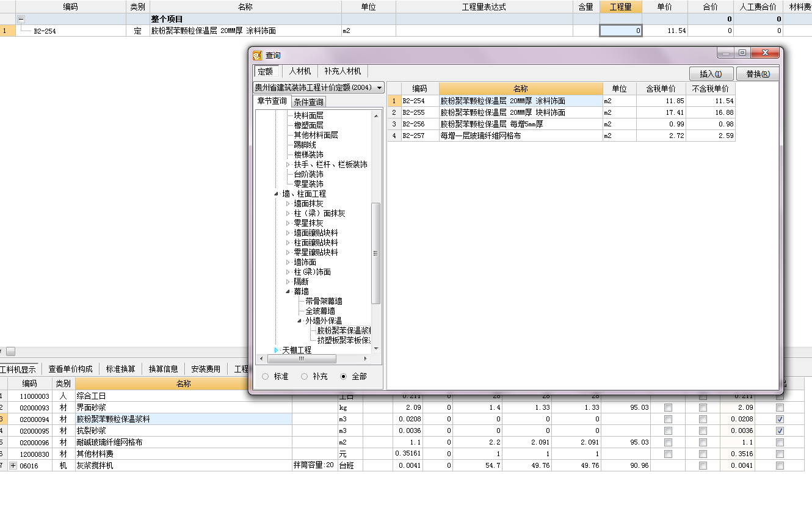This screenshot has height=505, width=812.
Task: Click the chapter tree horizontal scrollbar thumb
Action: [301, 358]
